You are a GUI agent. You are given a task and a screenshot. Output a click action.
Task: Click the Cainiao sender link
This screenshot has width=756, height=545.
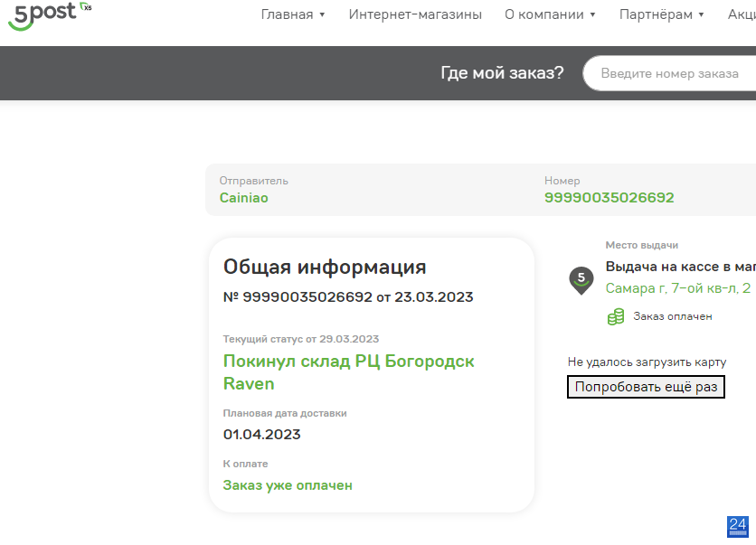pyautogui.click(x=243, y=198)
